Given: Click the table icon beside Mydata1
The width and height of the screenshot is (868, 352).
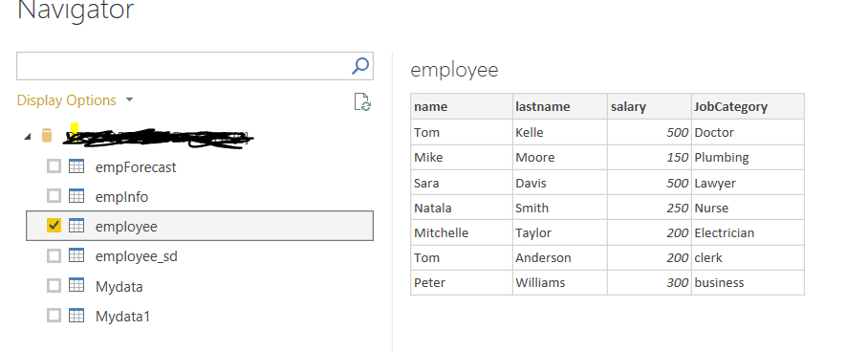Looking at the screenshot, I should [76, 316].
